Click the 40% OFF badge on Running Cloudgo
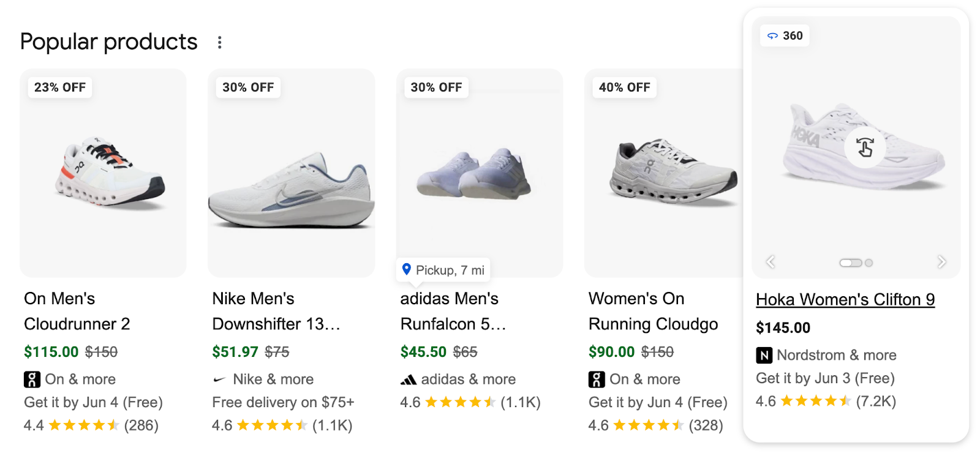 tap(624, 87)
